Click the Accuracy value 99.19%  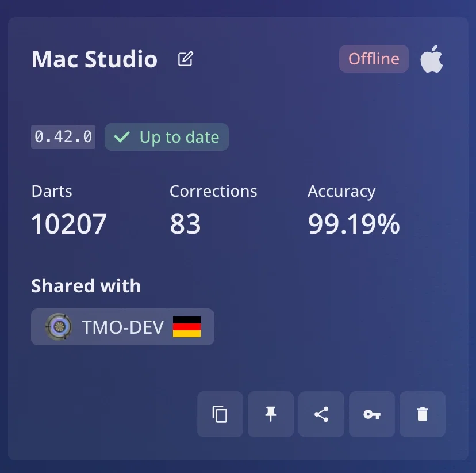point(354,224)
